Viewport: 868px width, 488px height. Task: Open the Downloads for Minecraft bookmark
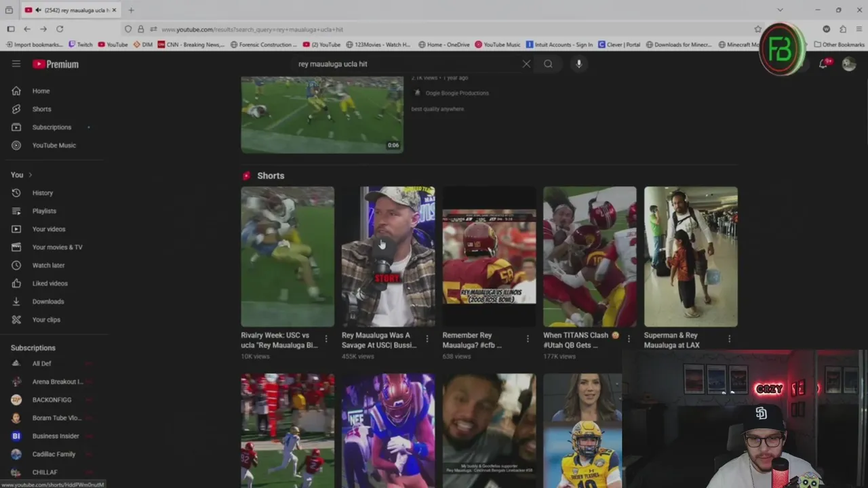coord(679,45)
